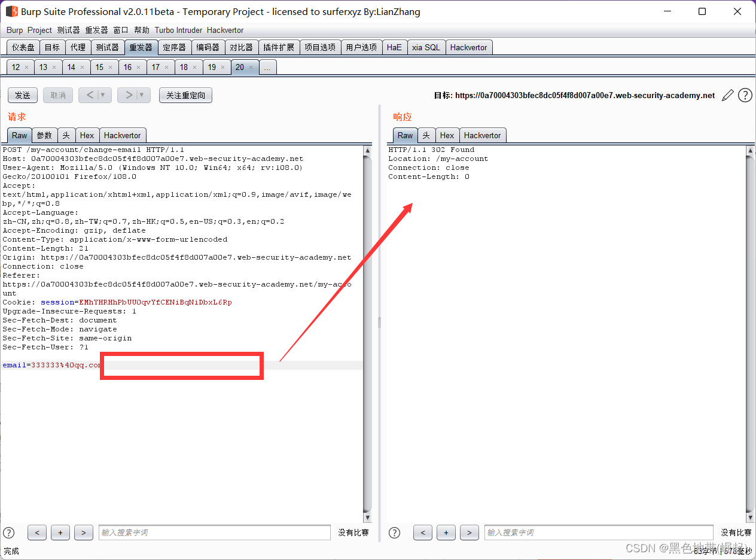Open the Hackvertor main tool tab
This screenshot has height=560, width=756.
pyautogui.click(x=469, y=47)
